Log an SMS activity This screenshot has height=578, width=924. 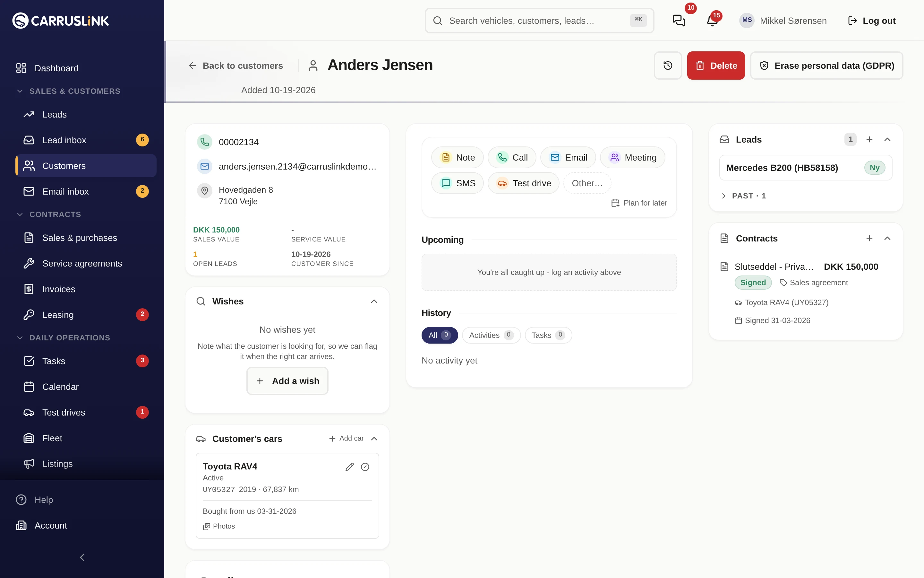[x=458, y=183]
